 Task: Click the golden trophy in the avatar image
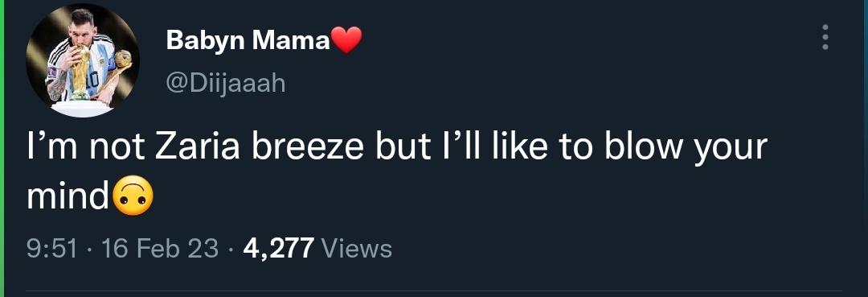[x=81, y=73]
